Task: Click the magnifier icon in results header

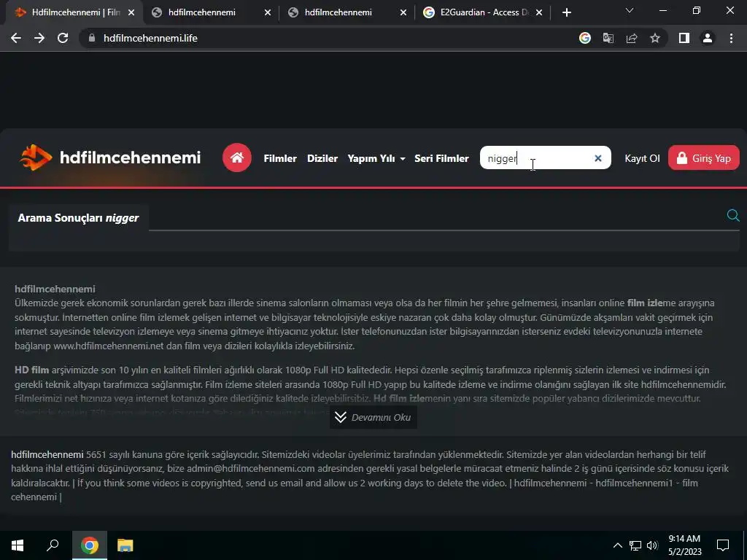Action: coord(733,215)
